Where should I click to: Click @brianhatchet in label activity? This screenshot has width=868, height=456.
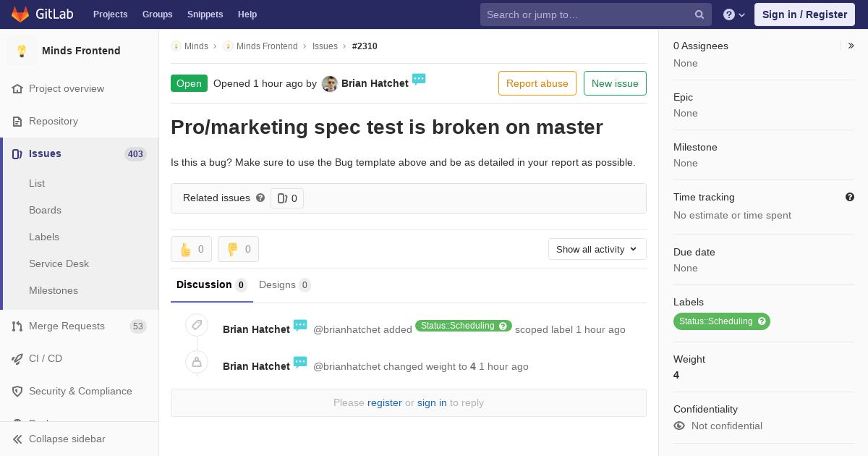[x=346, y=329]
